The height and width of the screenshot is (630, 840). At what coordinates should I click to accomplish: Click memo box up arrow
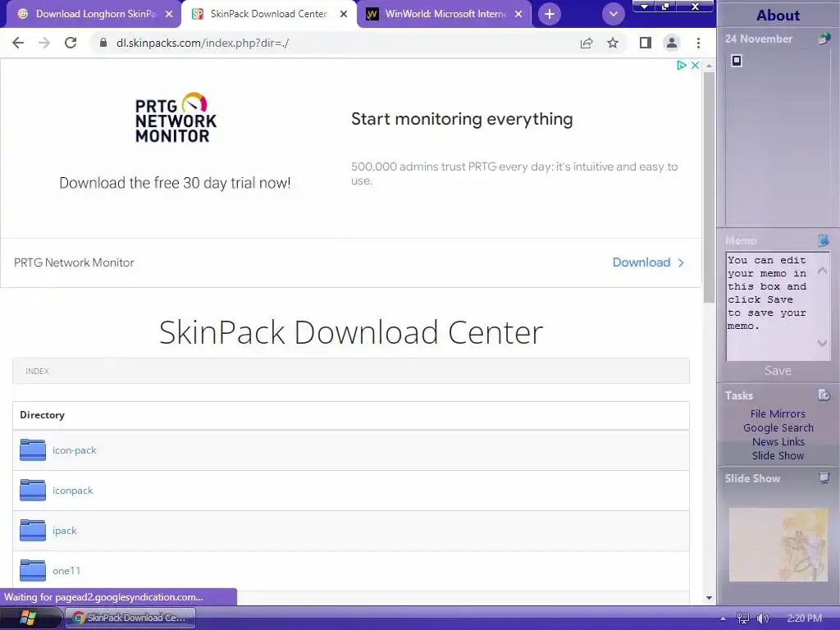[x=822, y=271]
